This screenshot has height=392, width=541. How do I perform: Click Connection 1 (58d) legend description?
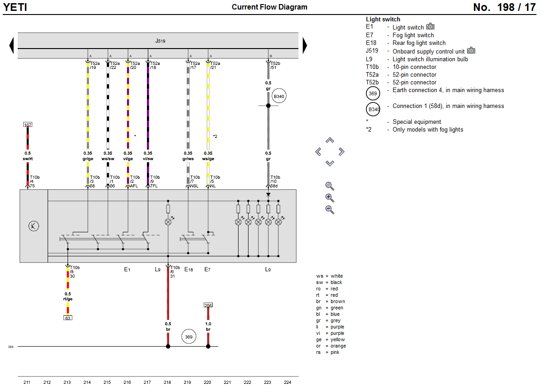click(448, 106)
